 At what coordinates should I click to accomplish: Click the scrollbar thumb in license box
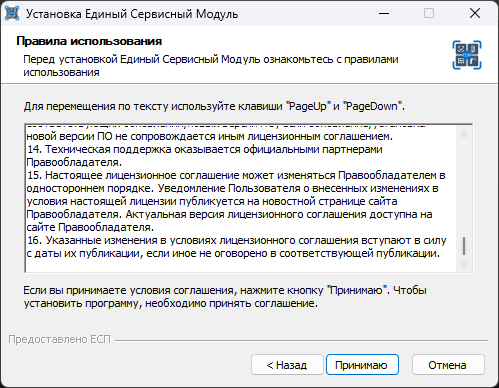pos(464,246)
